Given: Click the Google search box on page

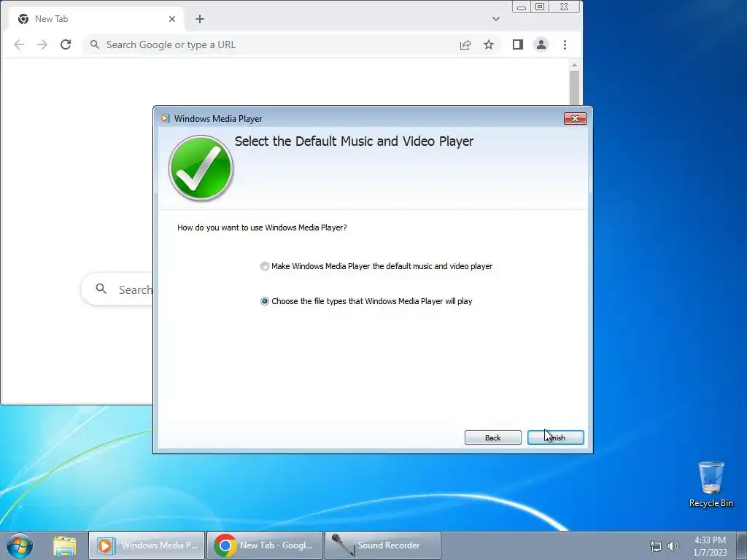Looking at the screenshot, I should tap(117, 289).
